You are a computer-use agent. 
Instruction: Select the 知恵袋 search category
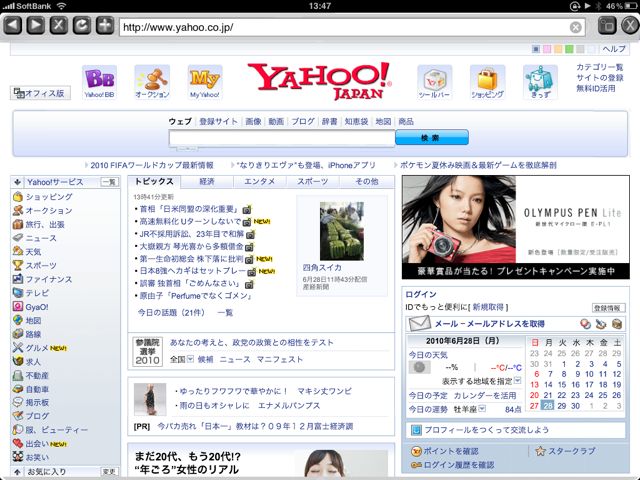tap(356, 122)
